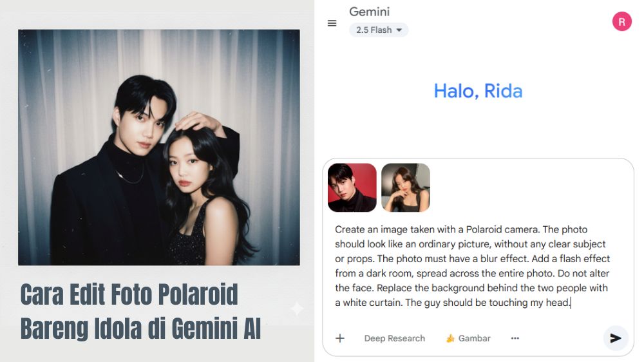Click the Cara Edit Foto Polaroid headline

click(x=129, y=294)
